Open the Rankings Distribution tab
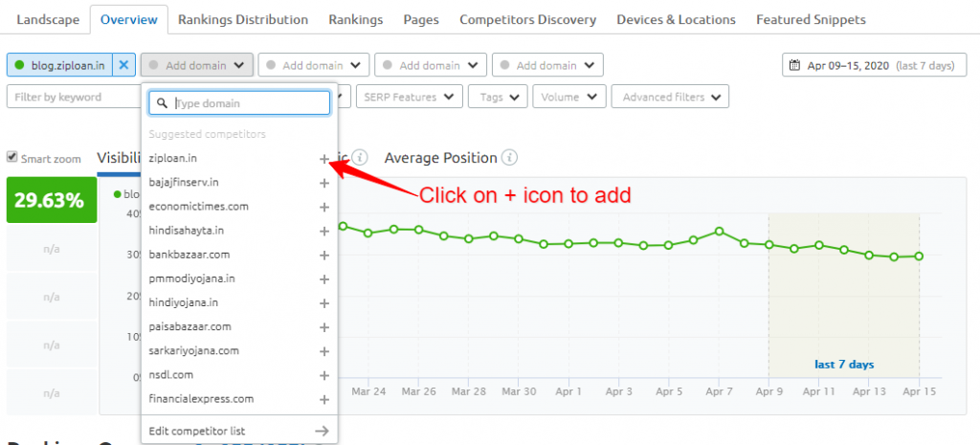The width and height of the screenshot is (980, 445). [x=243, y=20]
